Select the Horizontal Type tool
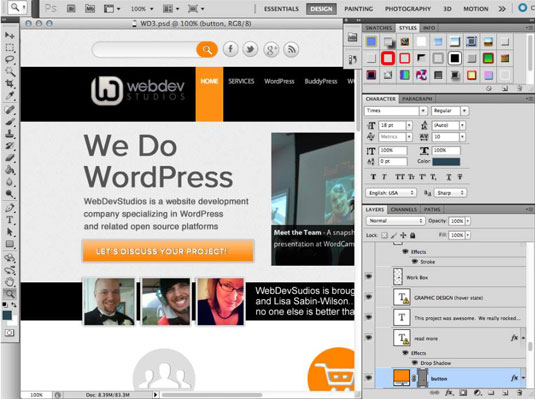 coord(10,220)
